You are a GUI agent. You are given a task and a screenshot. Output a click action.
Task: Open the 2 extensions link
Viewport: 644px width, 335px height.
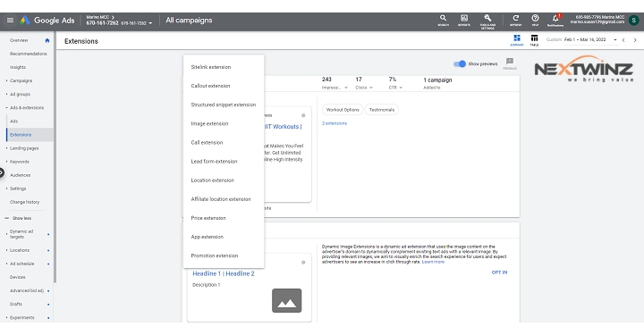[335, 123]
